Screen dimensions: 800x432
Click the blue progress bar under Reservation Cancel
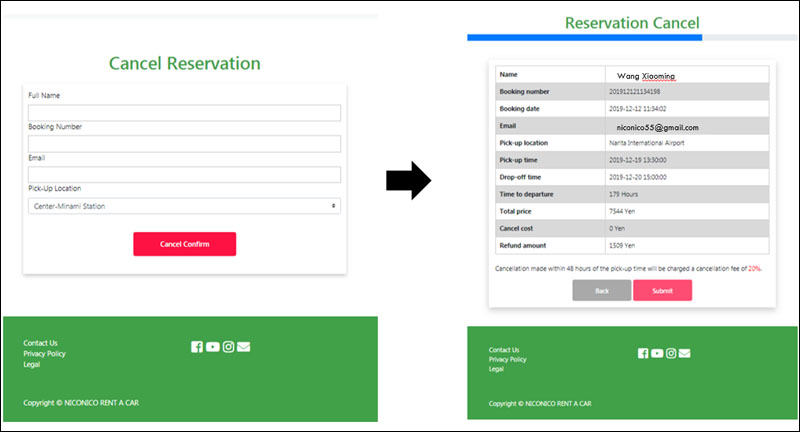click(584, 38)
